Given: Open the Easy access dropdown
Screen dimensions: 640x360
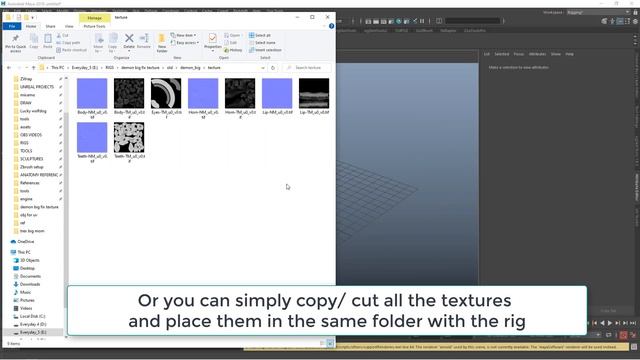Looking at the screenshot, I should (x=185, y=42).
